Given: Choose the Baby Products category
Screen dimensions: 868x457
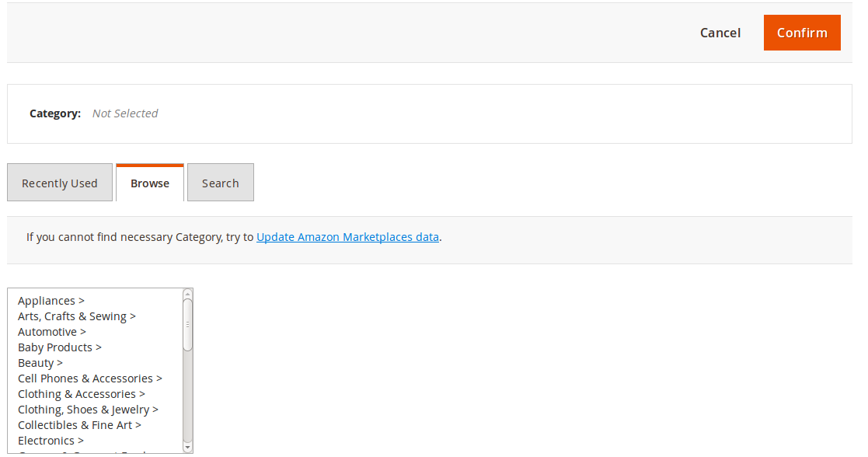Looking at the screenshot, I should [60, 347].
